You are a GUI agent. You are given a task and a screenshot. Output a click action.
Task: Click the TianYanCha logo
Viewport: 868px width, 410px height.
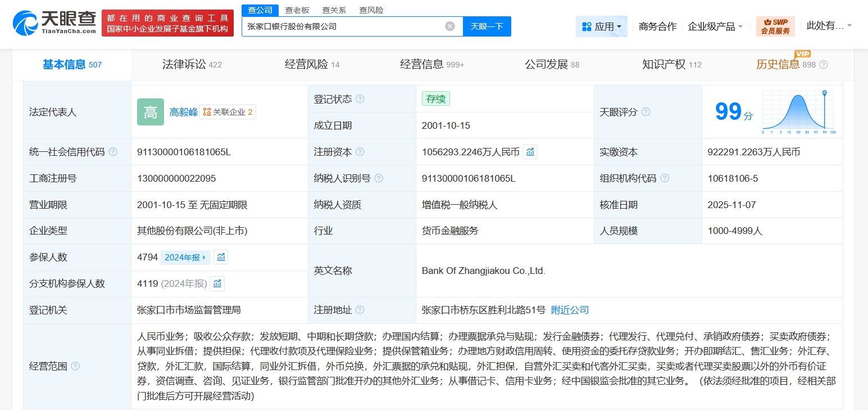[54, 23]
